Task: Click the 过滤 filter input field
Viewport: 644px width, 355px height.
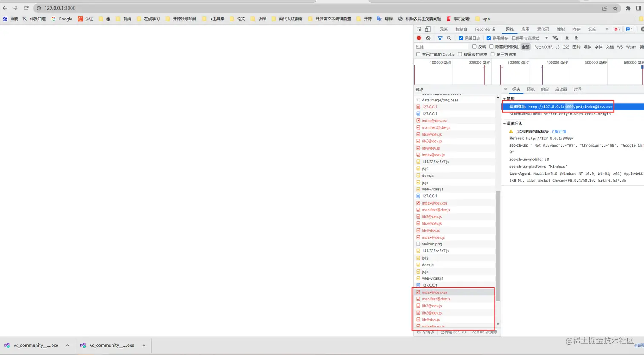Action: [x=441, y=47]
